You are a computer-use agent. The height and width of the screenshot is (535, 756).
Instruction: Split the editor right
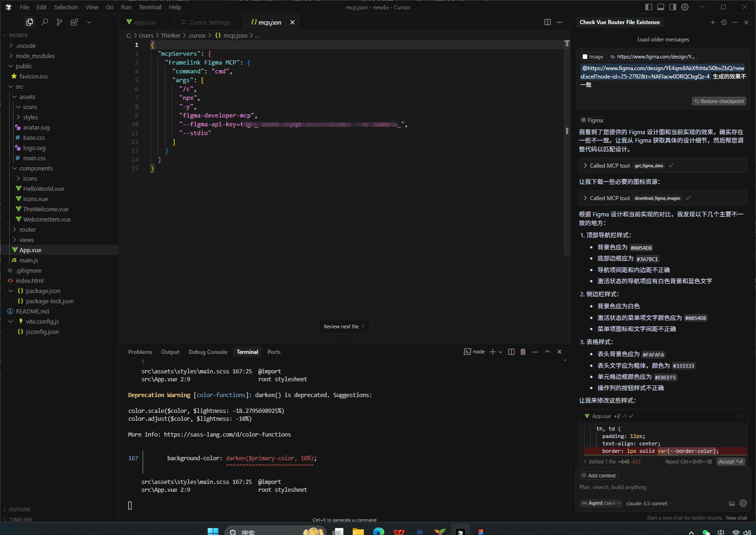[x=547, y=22]
